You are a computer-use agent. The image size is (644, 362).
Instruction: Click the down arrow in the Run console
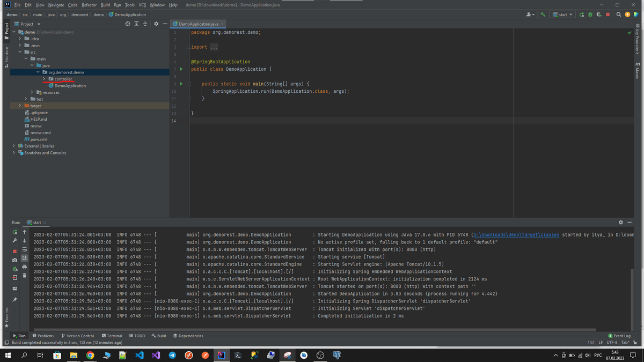click(24, 241)
